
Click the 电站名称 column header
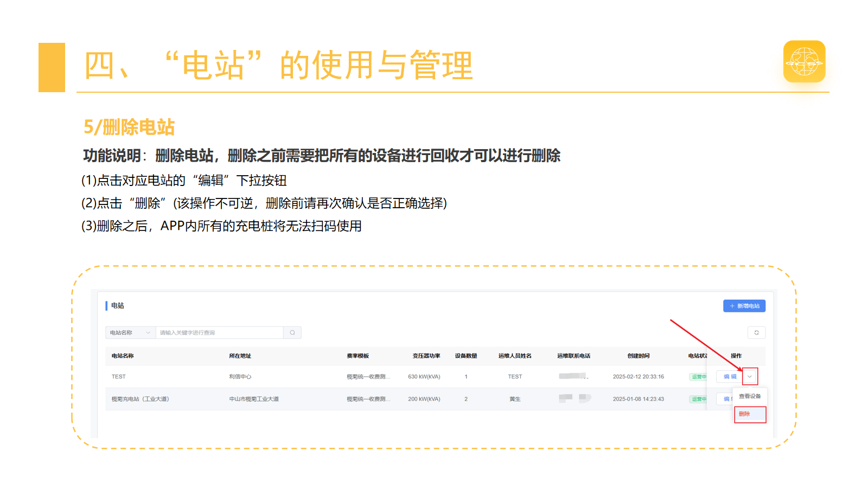click(x=123, y=356)
